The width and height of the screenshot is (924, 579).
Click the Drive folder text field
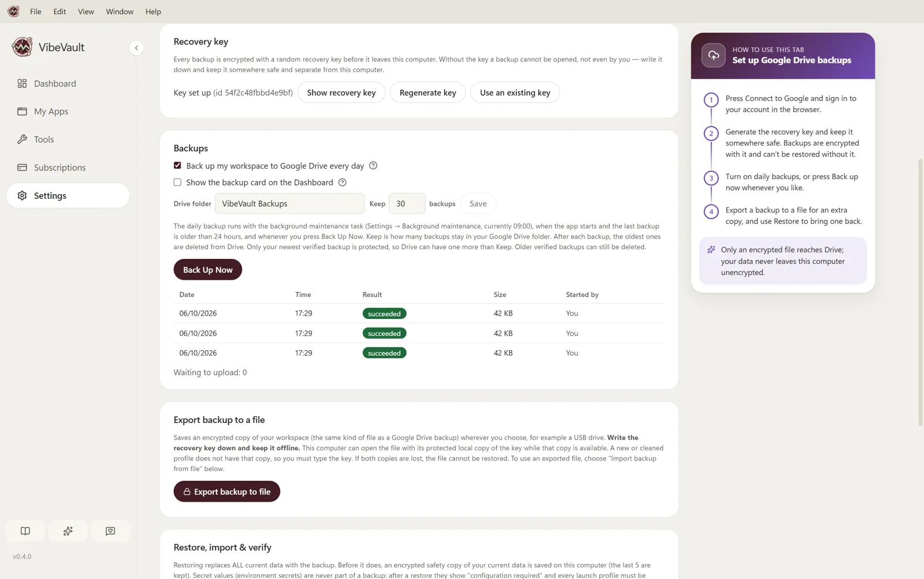click(x=290, y=203)
